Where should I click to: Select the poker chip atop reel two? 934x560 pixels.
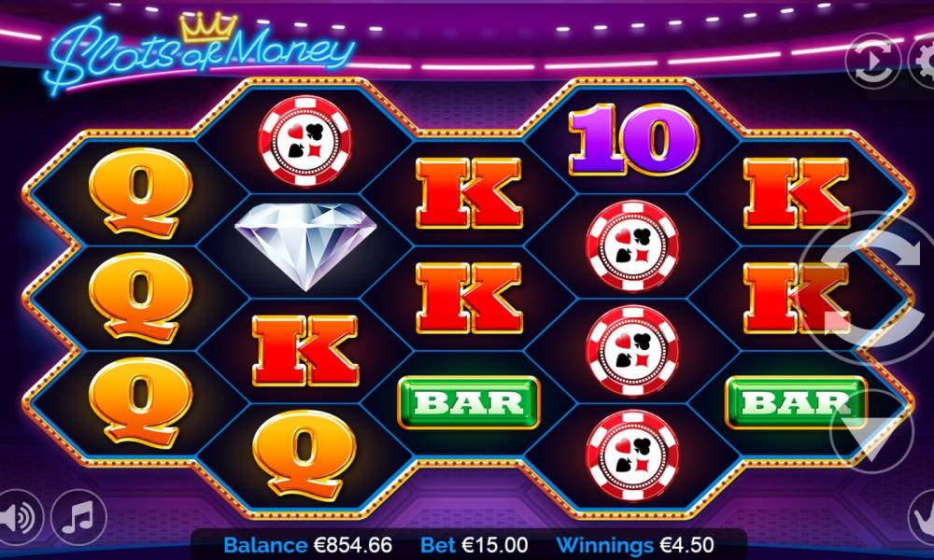point(304,141)
